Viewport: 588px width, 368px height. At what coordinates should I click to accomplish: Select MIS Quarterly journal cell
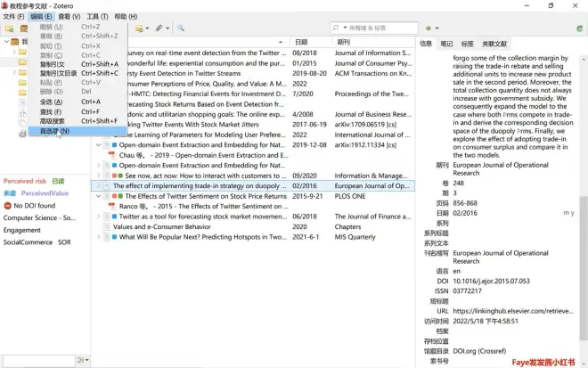pyautogui.click(x=355, y=237)
